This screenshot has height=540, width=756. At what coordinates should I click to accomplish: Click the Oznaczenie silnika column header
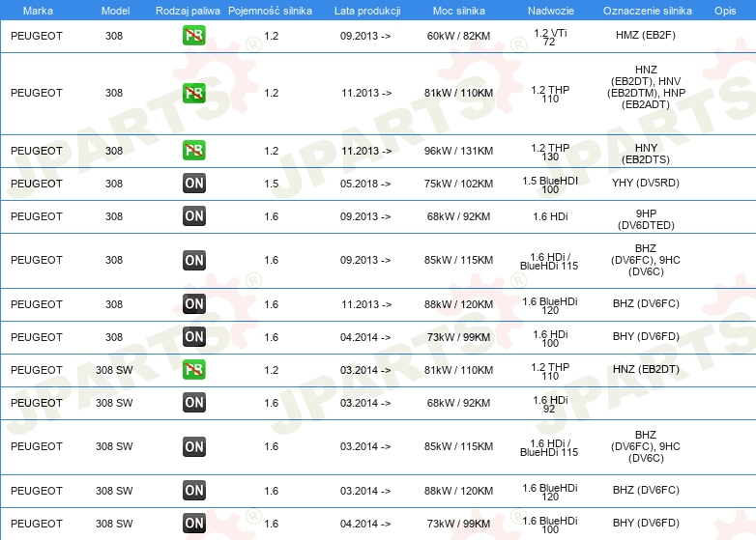(646, 10)
